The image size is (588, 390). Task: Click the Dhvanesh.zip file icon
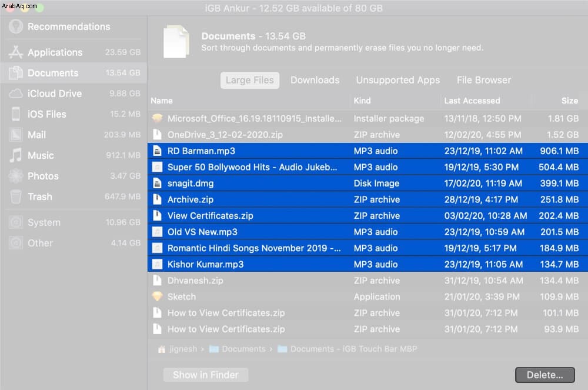157,280
